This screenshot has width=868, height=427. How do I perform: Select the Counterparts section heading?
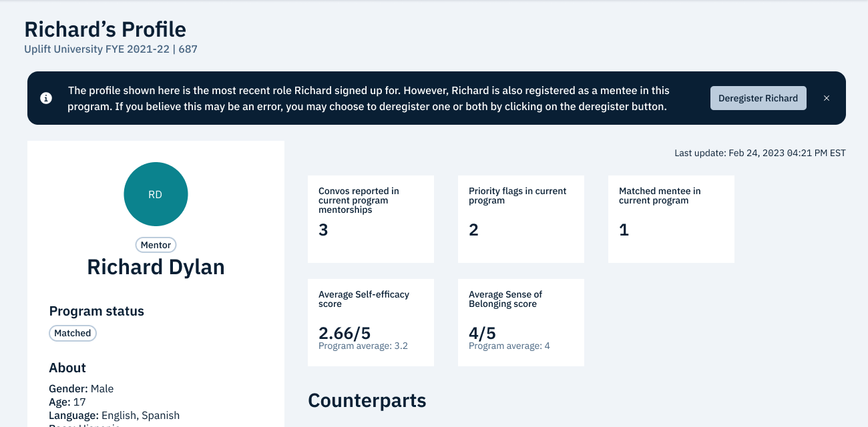pos(367,400)
